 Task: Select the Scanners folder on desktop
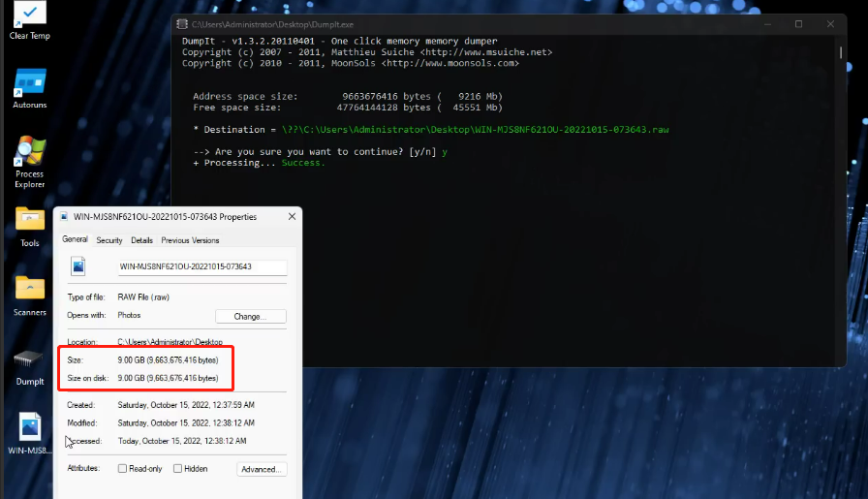(x=29, y=296)
